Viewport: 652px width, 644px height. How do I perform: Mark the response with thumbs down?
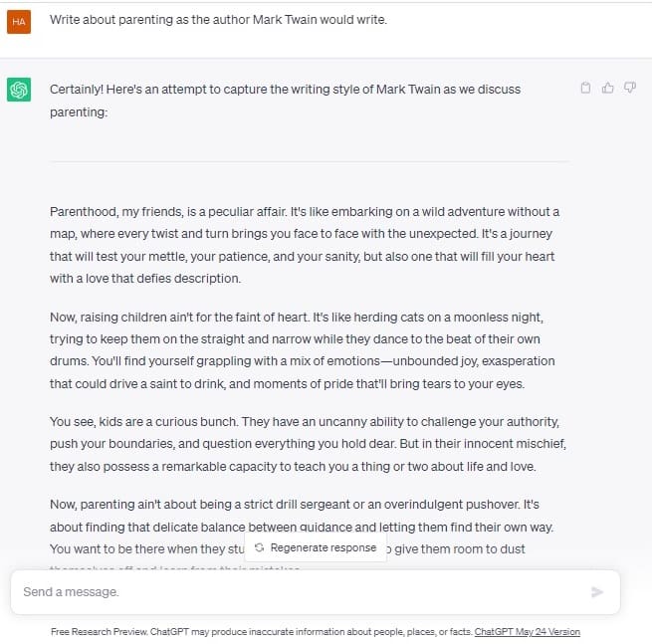tap(629, 88)
